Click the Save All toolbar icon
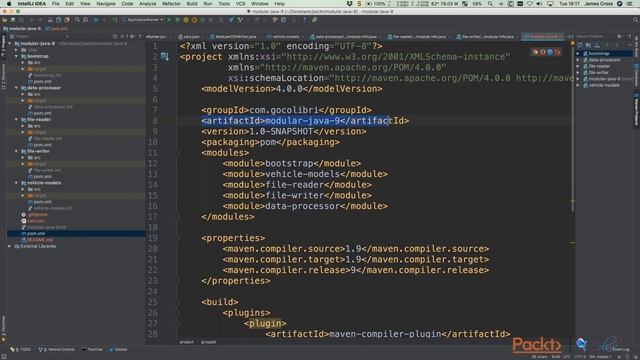 [x=13, y=20]
